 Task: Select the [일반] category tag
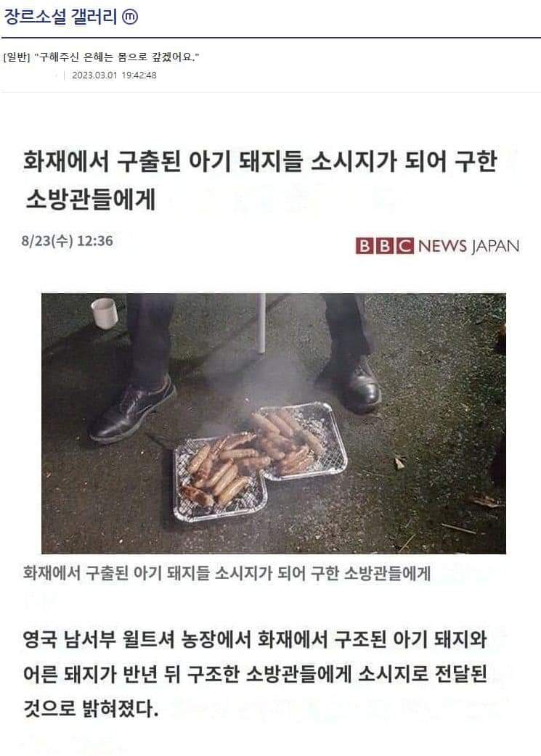coord(17,57)
